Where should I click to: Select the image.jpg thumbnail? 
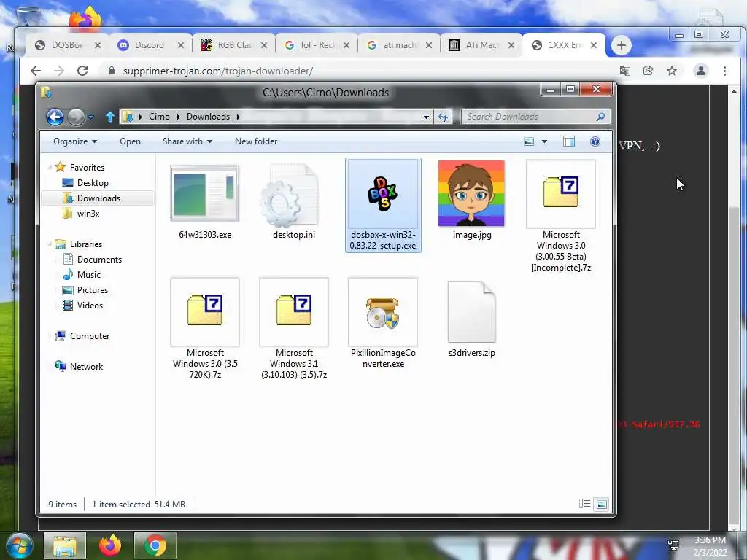point(471,193)
